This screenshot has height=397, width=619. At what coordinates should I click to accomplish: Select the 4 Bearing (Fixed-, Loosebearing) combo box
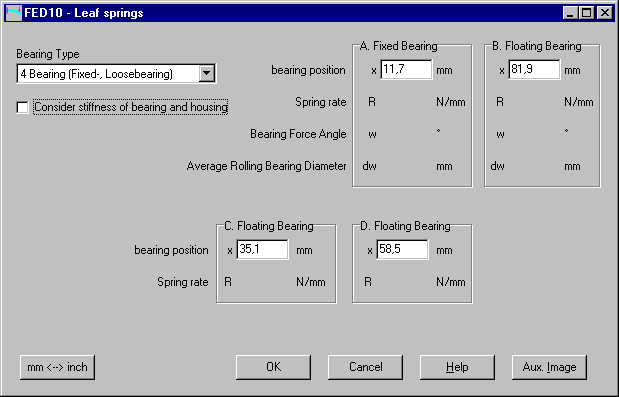coord(116,73)
